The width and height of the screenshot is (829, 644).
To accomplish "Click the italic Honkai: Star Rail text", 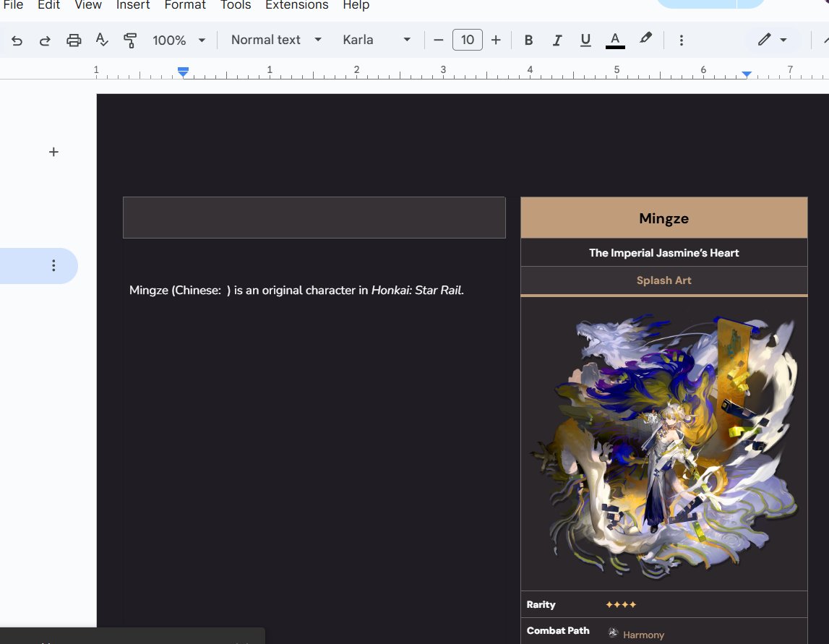I will click(x=416, y=291).
